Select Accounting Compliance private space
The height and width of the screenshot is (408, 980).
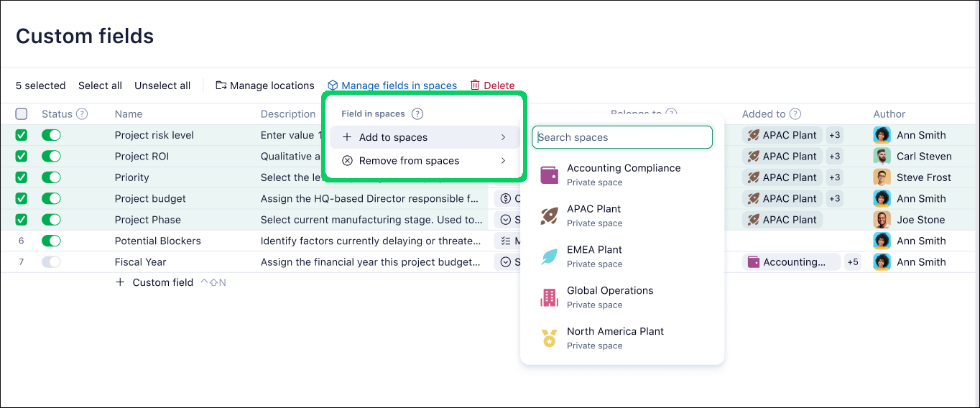pos(622,175)
